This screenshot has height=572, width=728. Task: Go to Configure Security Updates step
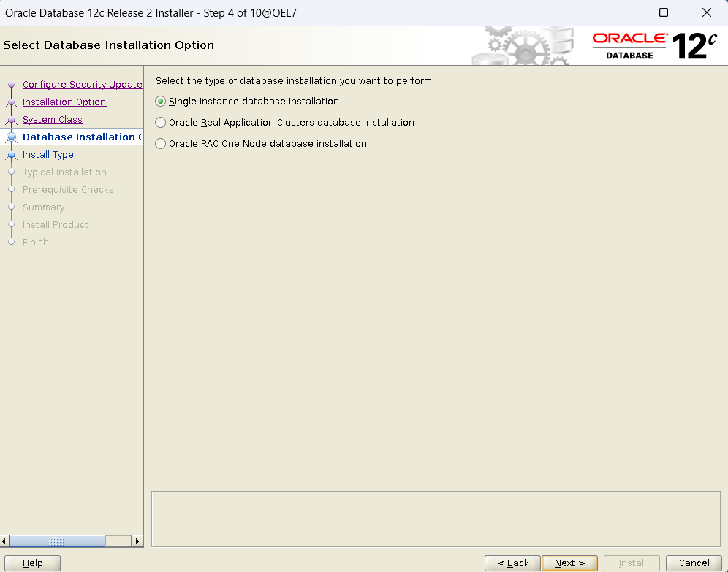[83, 85]
